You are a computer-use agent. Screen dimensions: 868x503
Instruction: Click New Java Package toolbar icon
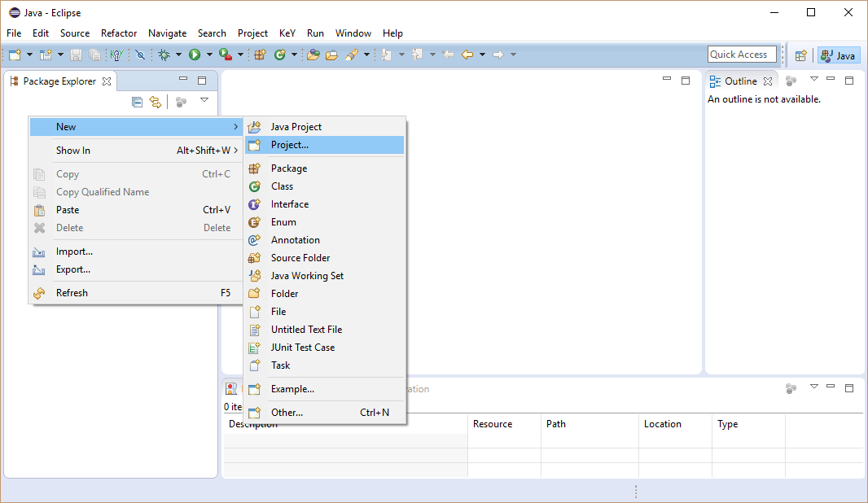260,55
